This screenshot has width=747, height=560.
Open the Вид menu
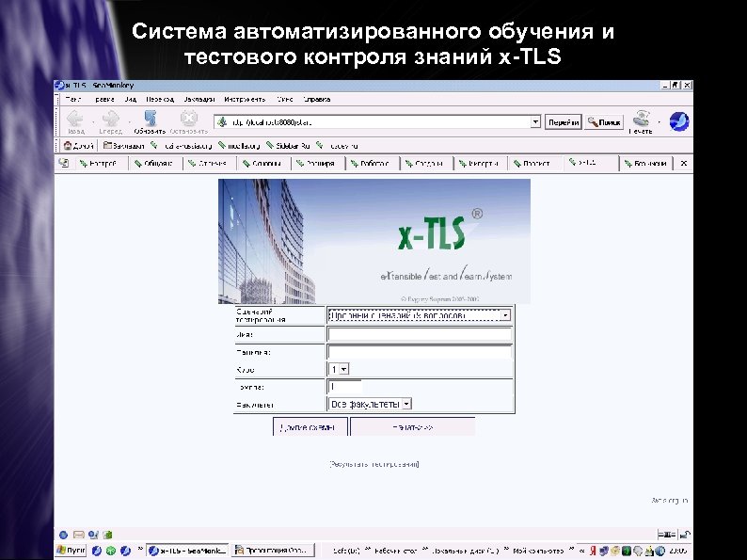pyautogui.click(x=131, y=99)
